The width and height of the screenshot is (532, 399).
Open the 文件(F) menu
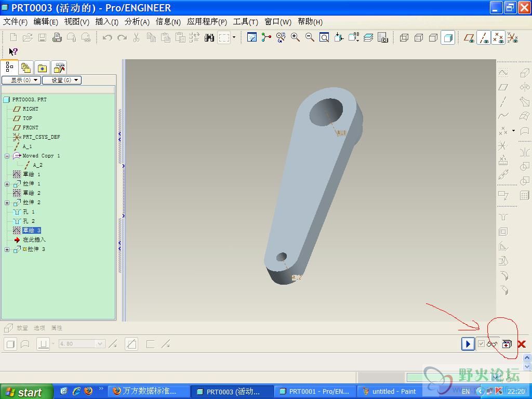(15, 22)
